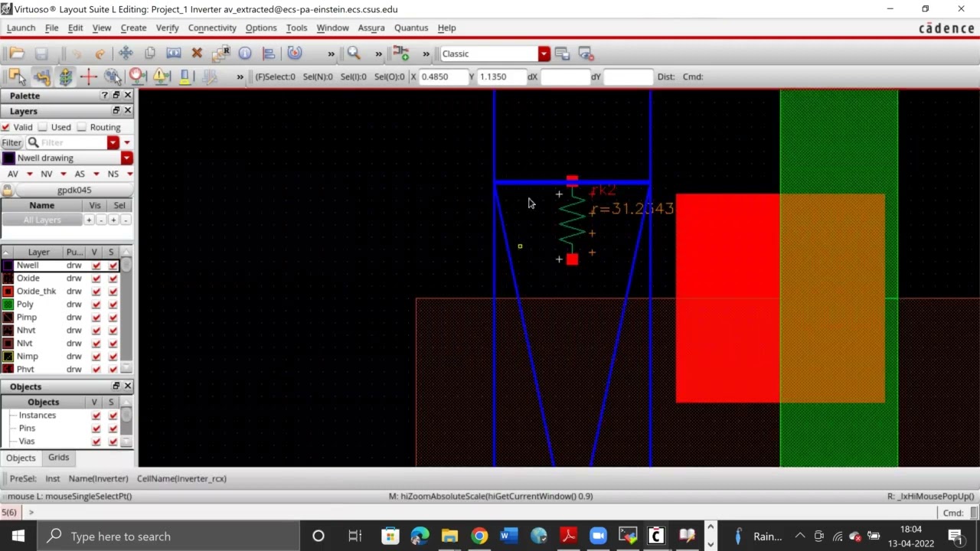
Task: Click the Filter button
Action: point(11,142)
